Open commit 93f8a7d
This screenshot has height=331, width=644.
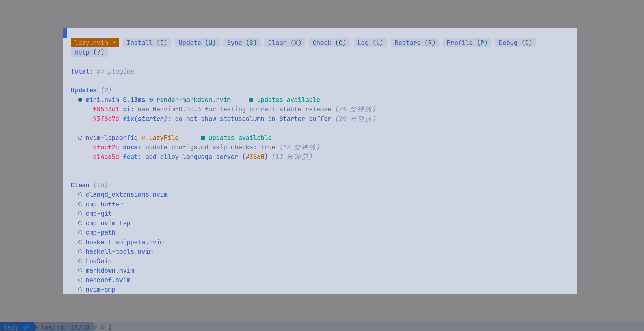(x=106, y=119)
